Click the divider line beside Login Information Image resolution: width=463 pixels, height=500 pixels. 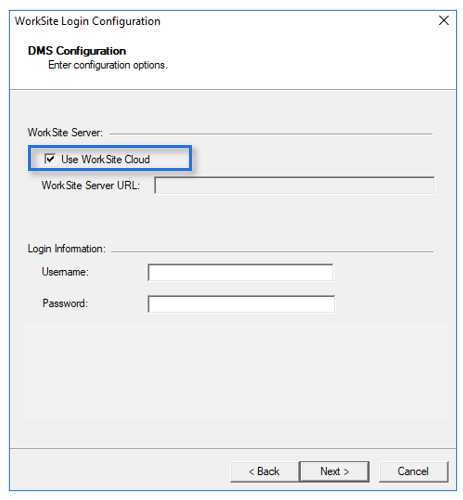pyautogui.click(x=272, y=251)
